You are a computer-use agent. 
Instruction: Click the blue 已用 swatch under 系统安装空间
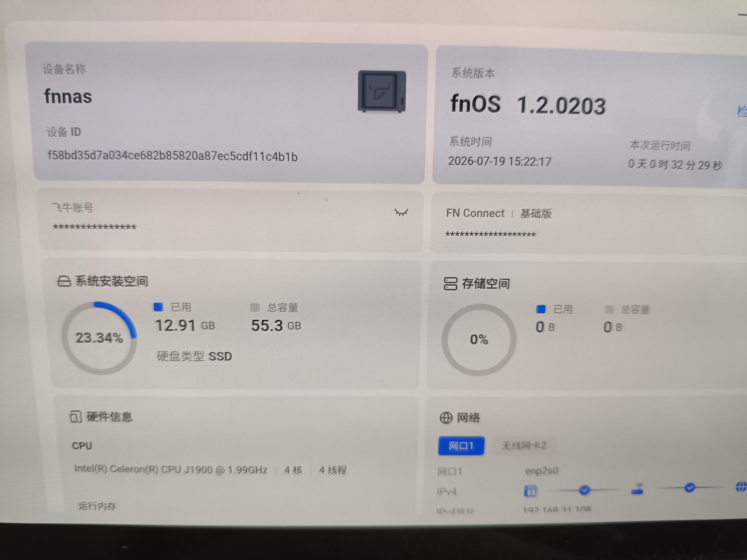tap(158, 307)
